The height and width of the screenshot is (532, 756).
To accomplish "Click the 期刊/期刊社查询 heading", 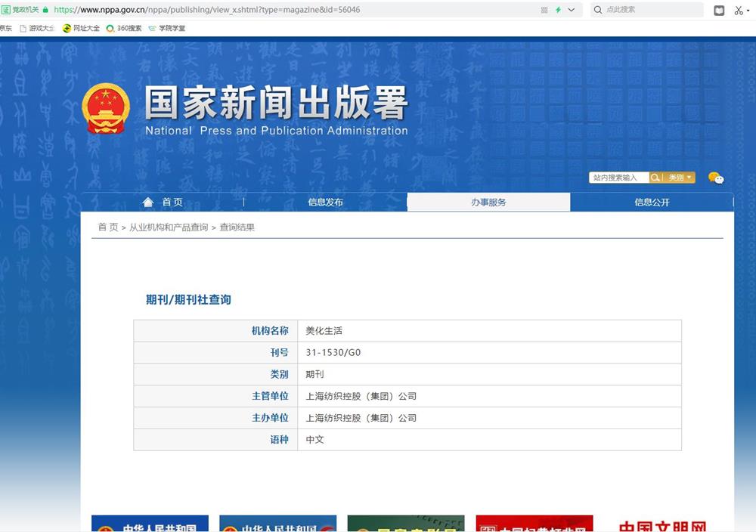I will pos(188,300).
